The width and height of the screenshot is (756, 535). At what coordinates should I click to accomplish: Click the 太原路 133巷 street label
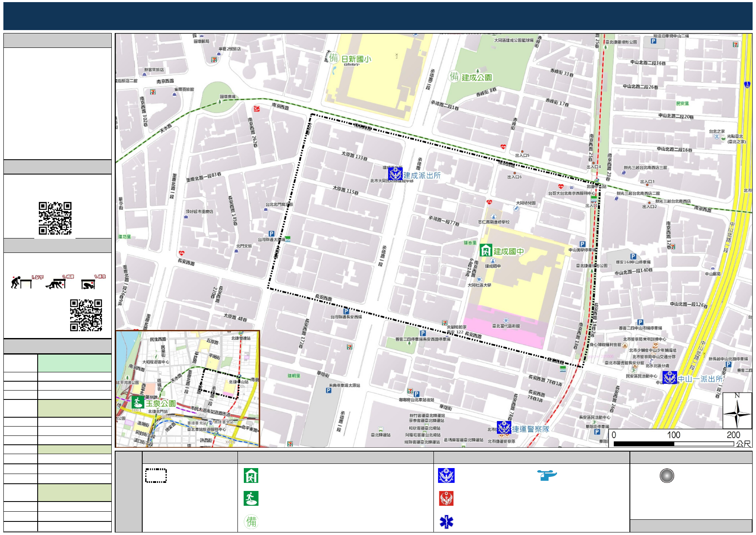(355, 155)
